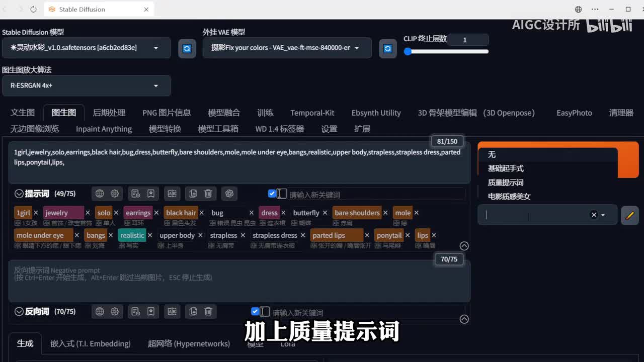Remove the 'butterfly' tag
Image resolution: width=644 pixels, height=362 pixels.
(325, 213)
